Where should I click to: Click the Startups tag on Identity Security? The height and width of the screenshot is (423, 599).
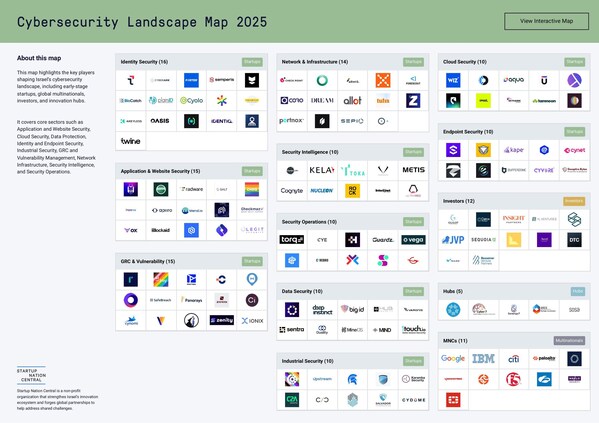pyautogui.click(x=252, y=62)
